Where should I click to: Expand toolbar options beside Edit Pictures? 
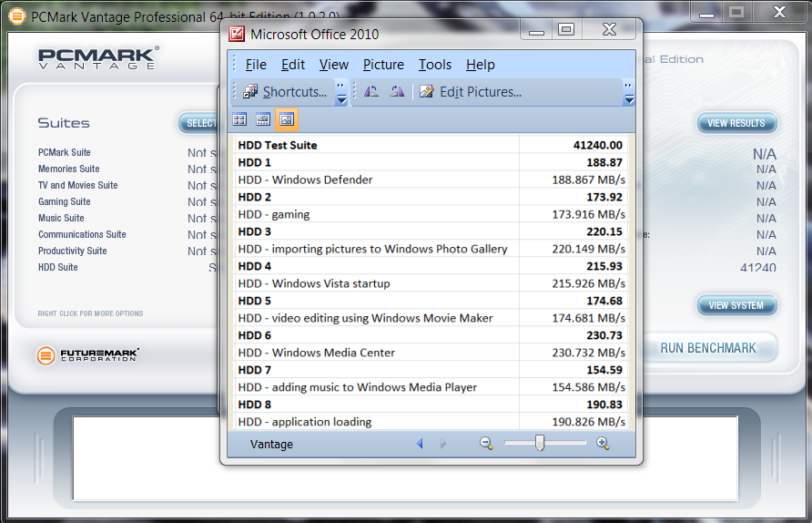point(629,93)
